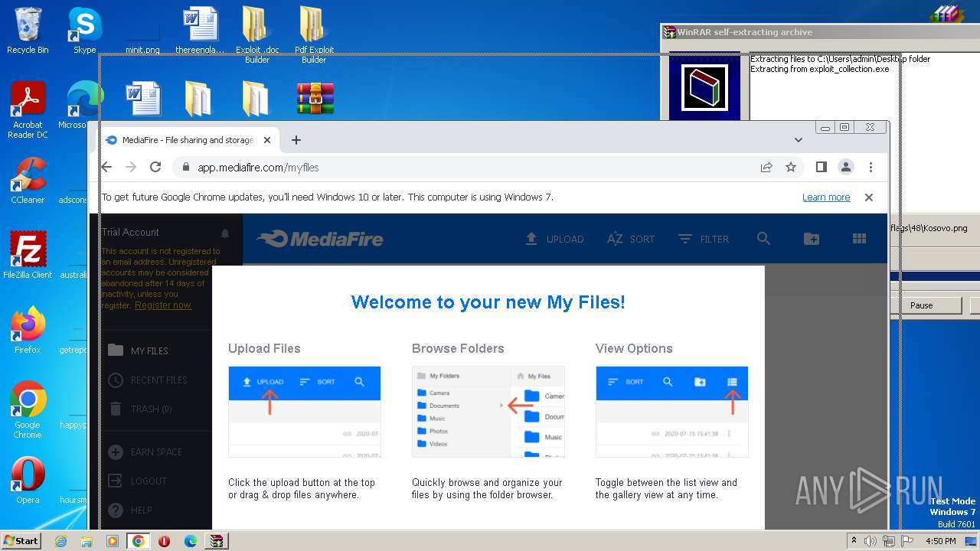Click the UPLOAD button in MediaFire toolbar
The height and width of the screenshot is (551, 980).
pyautogui.click(x=554, y=239)
